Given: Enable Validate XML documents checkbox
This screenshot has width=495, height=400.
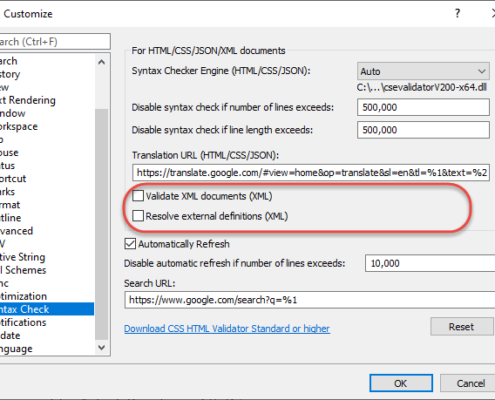Looking at the screenshot, I should tap(138, 196).
